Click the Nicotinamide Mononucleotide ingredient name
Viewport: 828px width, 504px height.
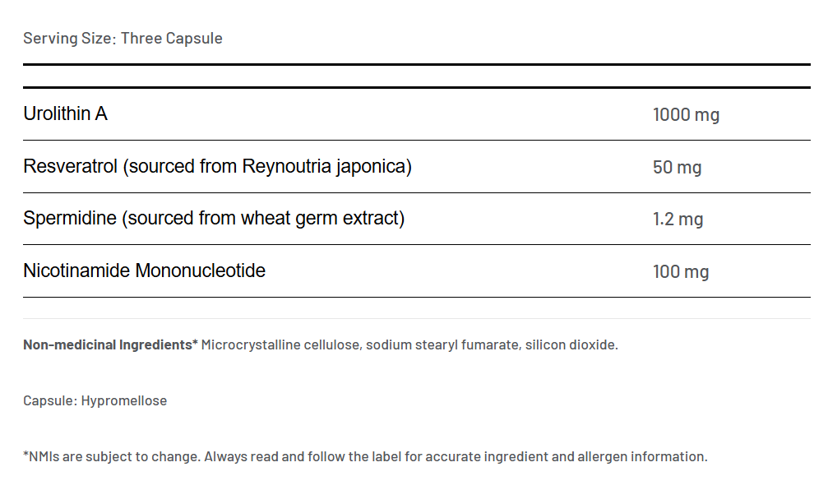tap(144, 270)
